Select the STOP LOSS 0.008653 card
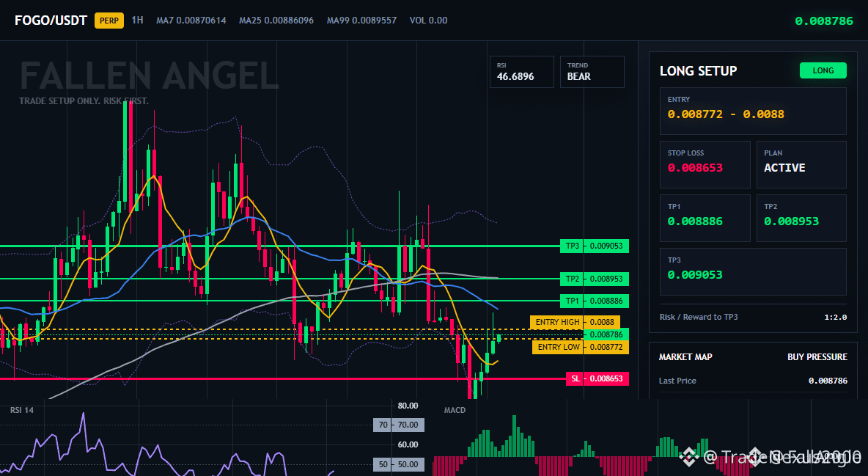Screen dimensions: 868x476 (705, 164)
